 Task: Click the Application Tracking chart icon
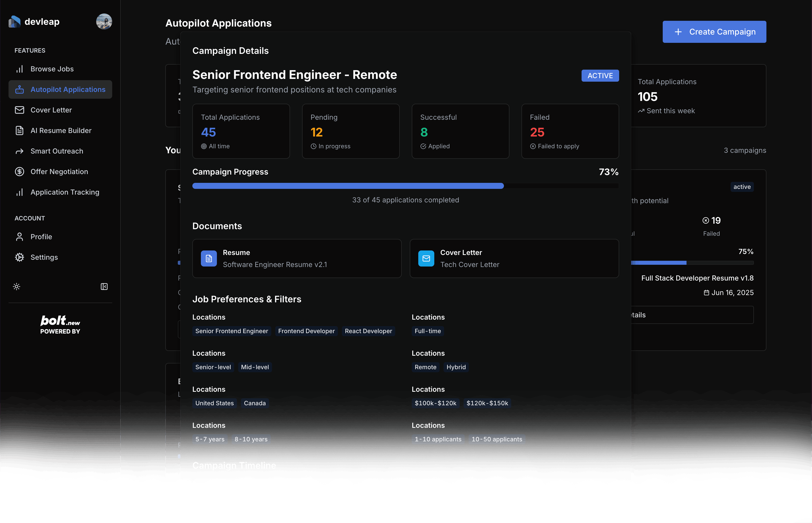pyautogui.click(x=19, y=192)
